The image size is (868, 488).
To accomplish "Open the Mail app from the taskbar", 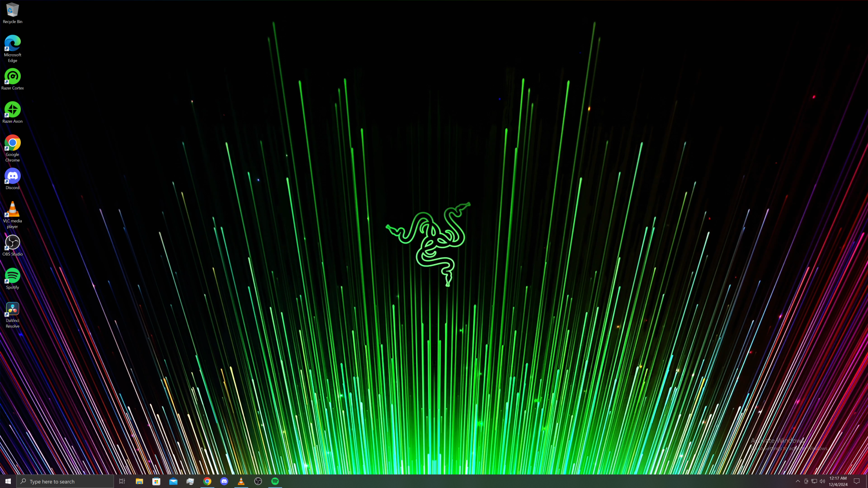I will [173, 481].
